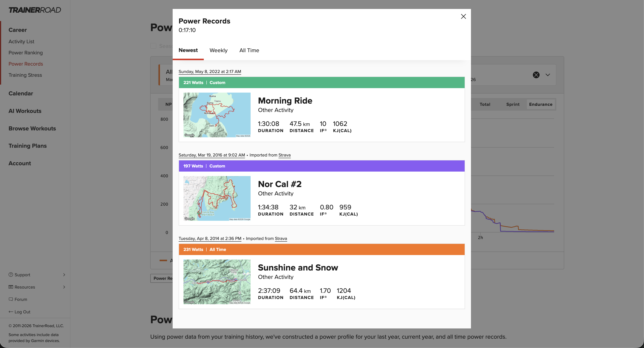Click the 231 Watts All Time orange banner
Viewport: 644px width, 348px height.
321,250
